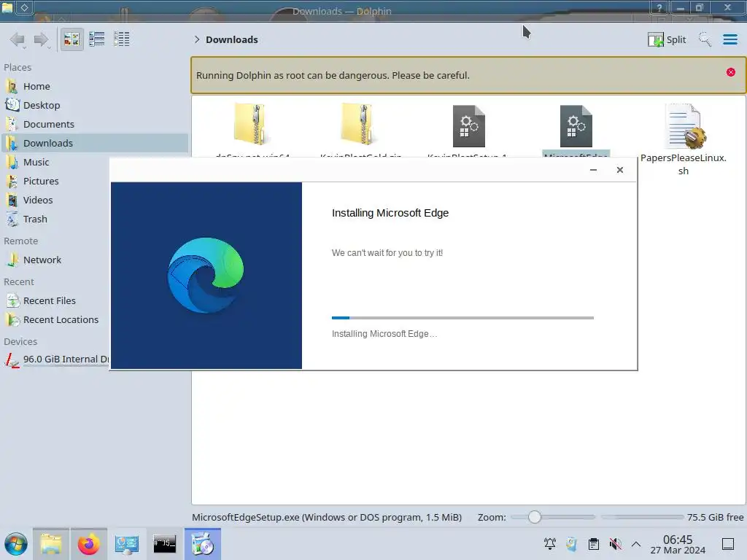Image resolution: width=747 pixels, height=560 pixels.
Task: Open Videos in Places
Action: [55, 201]
